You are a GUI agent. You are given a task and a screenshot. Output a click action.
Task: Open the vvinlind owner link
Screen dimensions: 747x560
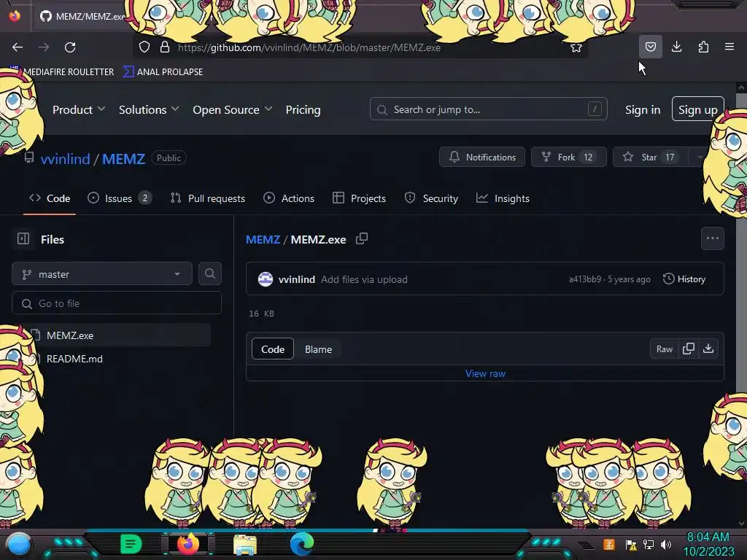pyautogui.click(x=65, y=158)
